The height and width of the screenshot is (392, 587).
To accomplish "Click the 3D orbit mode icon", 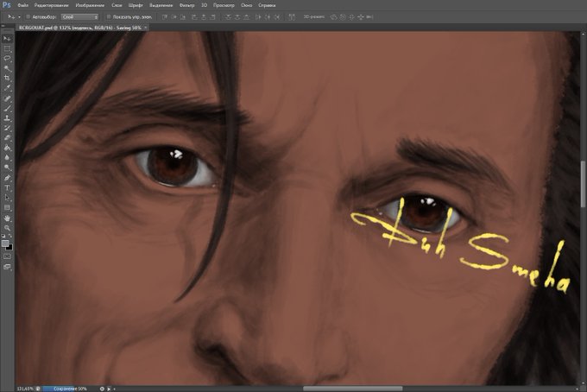I will pyautogui.click(x=333, y=17).
